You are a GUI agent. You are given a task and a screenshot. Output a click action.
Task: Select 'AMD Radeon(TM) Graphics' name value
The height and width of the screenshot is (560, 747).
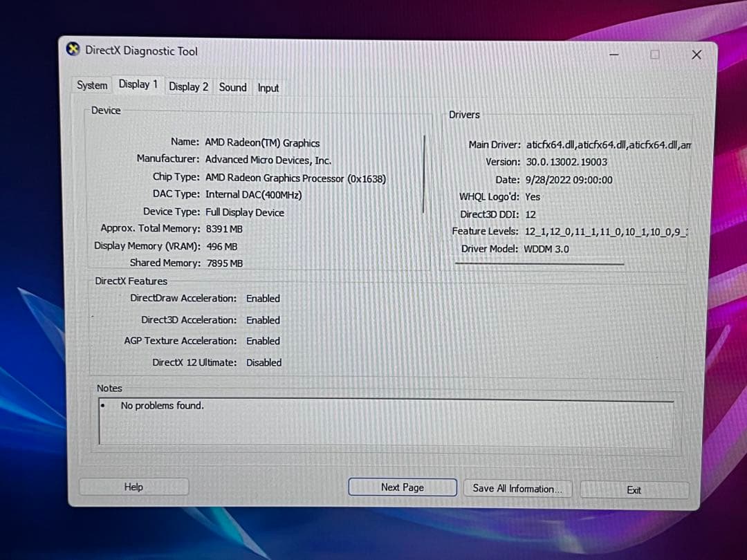tap(262, 143)
